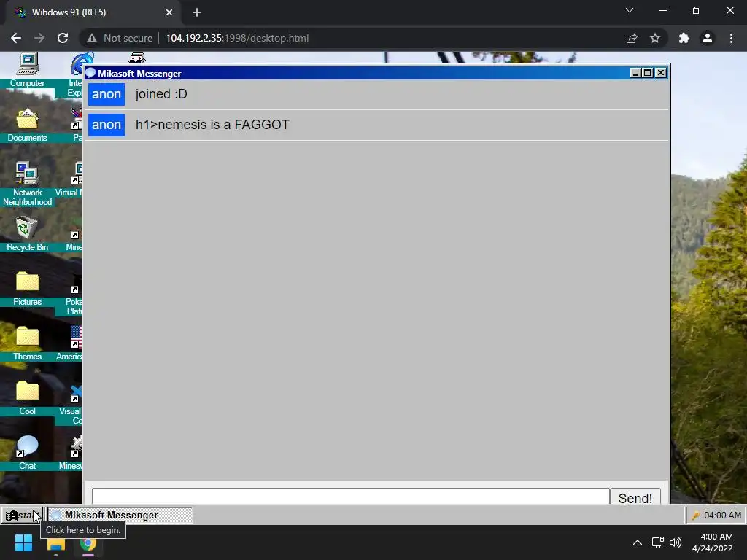Show hidden system tray icons
747x560 pixels.
click(637, 542)
